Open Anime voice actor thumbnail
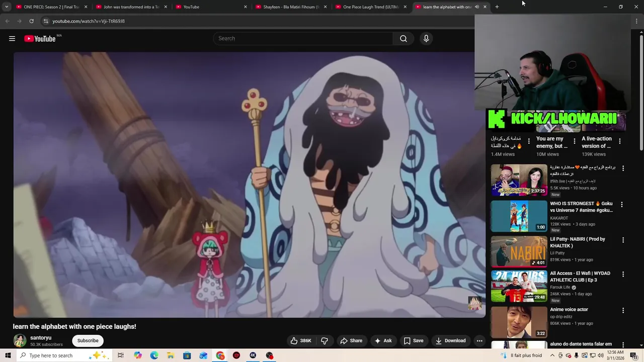The image size is (644, 362). pyautogui.click(x=519, y=322)
